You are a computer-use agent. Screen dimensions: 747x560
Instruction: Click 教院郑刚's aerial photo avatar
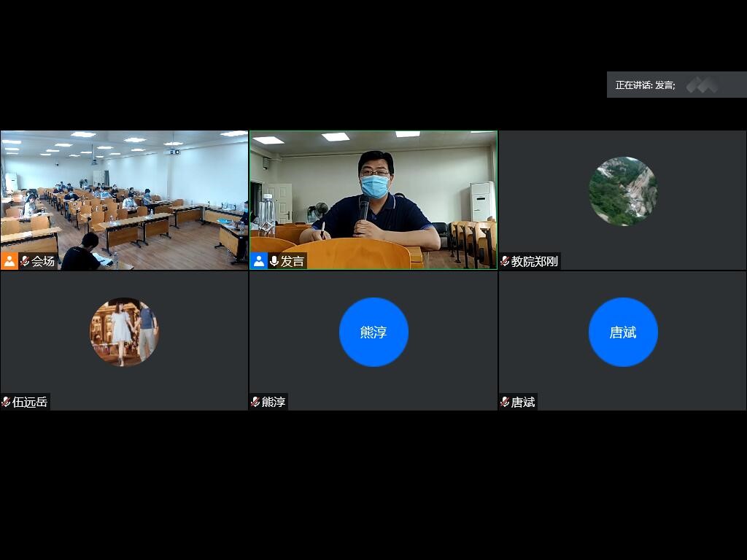(622, 191)
